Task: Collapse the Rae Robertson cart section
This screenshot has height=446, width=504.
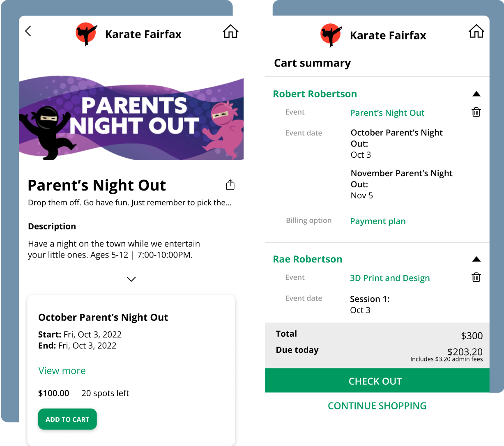Action: (476, 259)
